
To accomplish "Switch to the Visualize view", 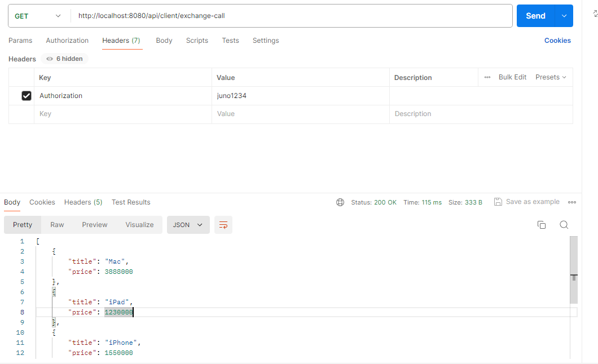I will (x=139, y=225).
